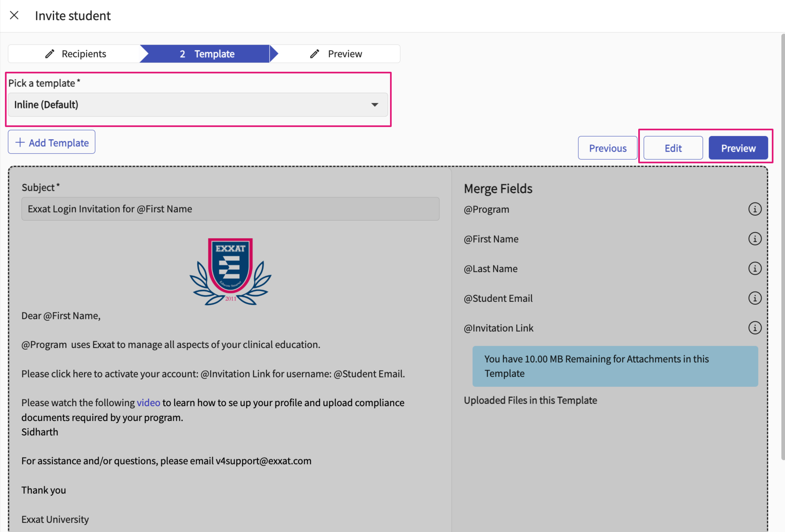Open the video link in email body
Viewport: 785px width, 532px height.
(148, 403)
